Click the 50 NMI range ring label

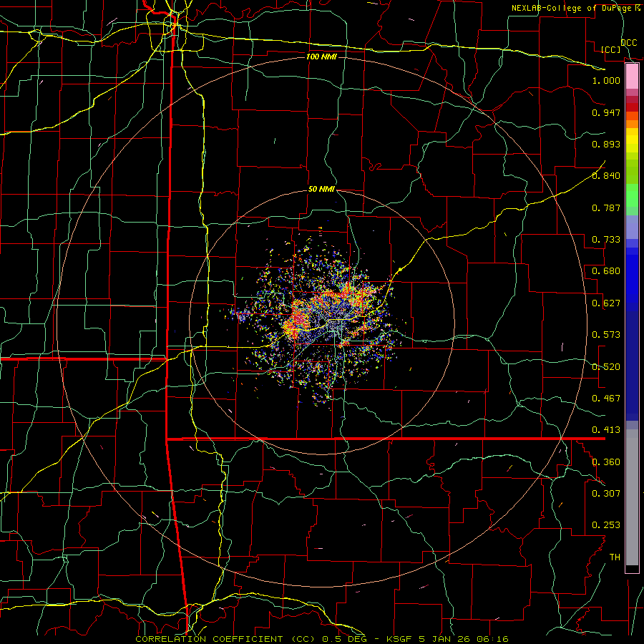pyautogui.click(x=321, y=189)
